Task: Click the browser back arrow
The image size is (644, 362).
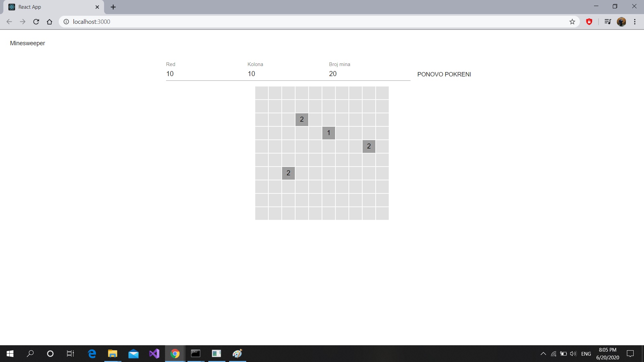Action: click(9, 22)
